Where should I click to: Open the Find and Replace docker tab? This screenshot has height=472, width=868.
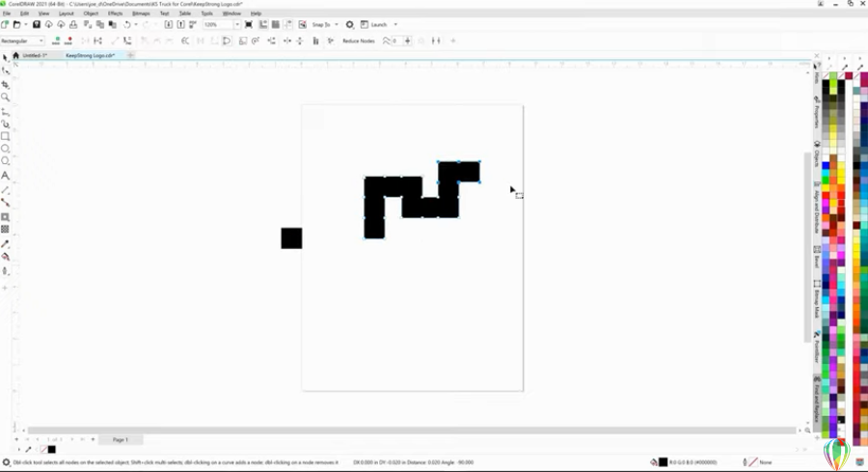point(817,400)
